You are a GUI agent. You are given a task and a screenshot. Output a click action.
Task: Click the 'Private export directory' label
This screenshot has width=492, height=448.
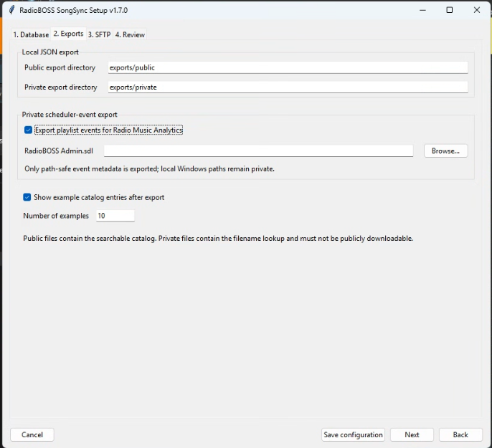(x=61, y=87)
